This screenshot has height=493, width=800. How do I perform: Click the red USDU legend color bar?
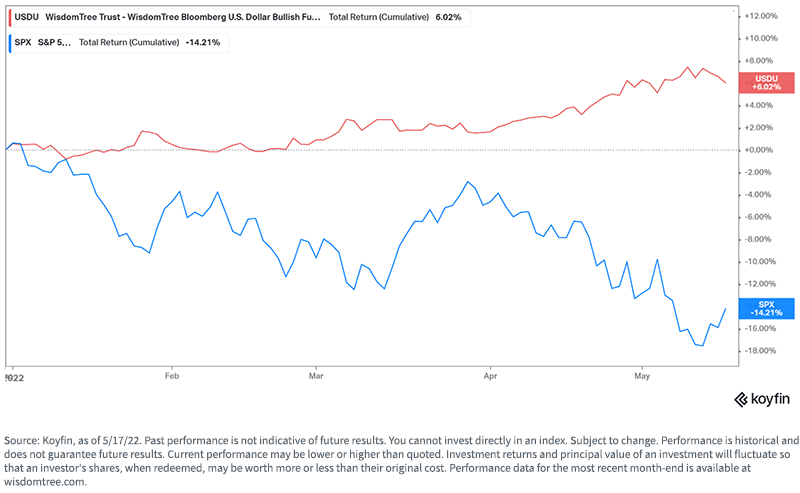coord(10,17)
